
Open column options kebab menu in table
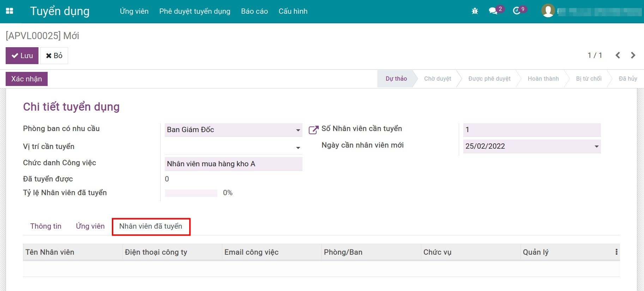616,252
